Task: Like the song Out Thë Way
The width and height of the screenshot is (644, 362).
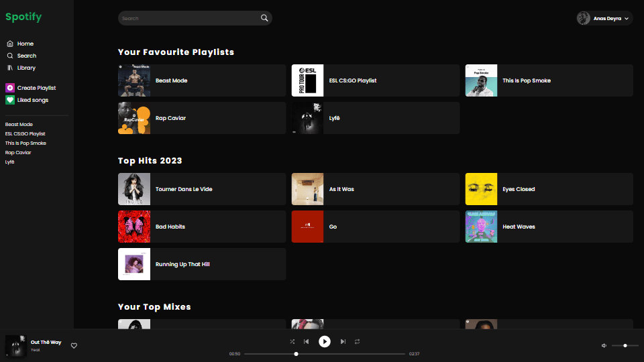Action: coord(74,346)
